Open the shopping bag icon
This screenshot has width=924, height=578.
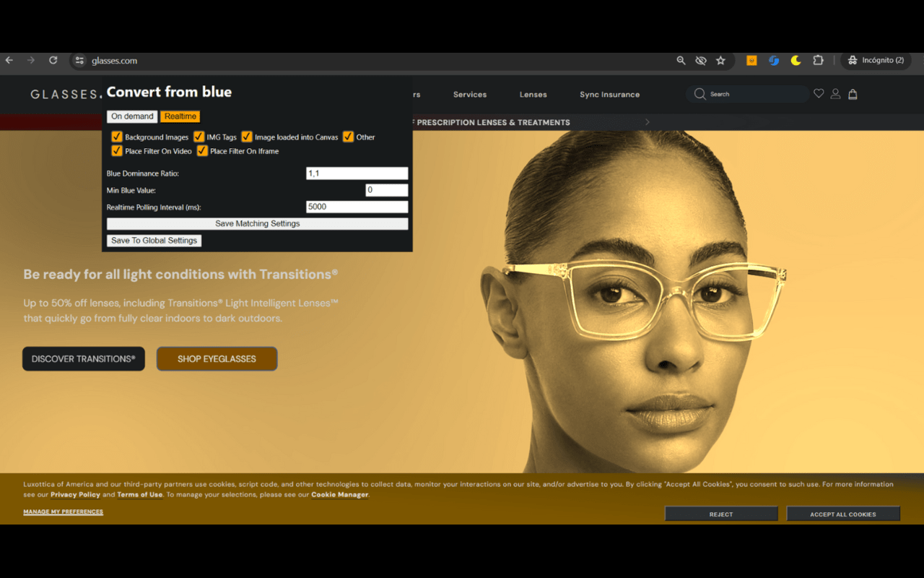click(x=853, y=94)
